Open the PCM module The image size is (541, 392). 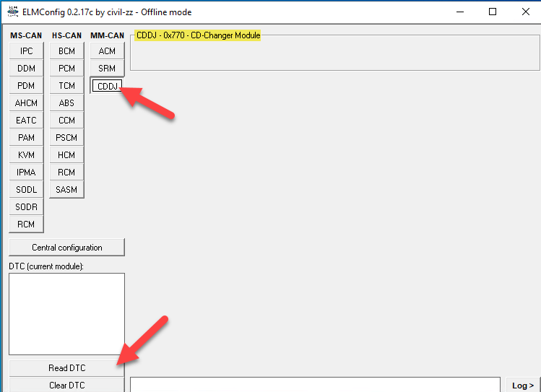(x=66, y=69)
